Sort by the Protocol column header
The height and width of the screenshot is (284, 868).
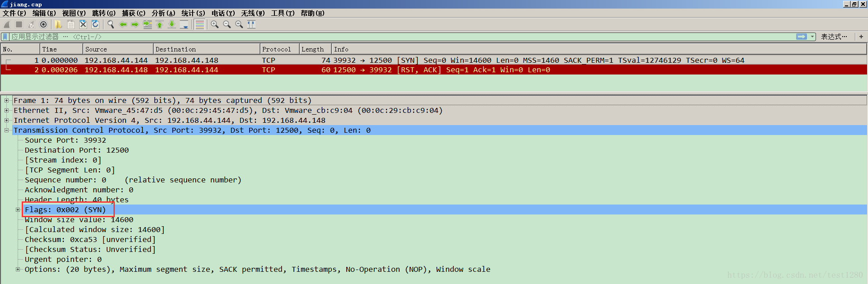click(x=280, y=49)
